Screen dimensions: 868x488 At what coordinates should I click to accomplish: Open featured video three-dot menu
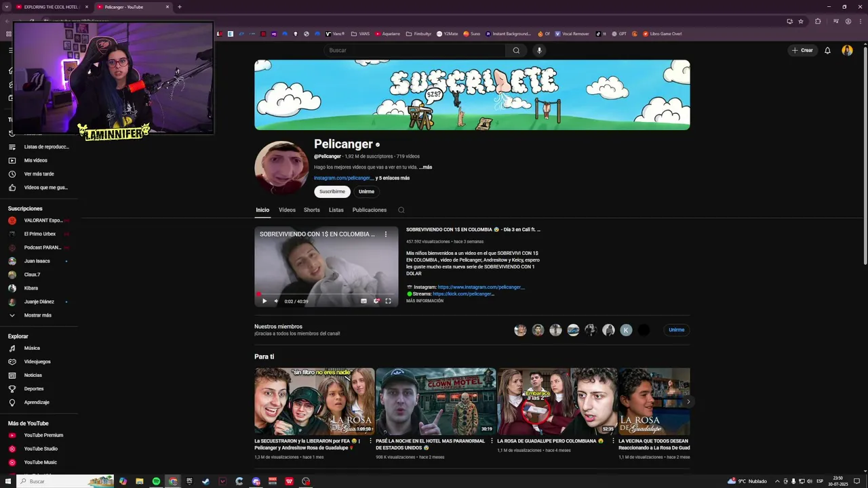click(386, 234)
